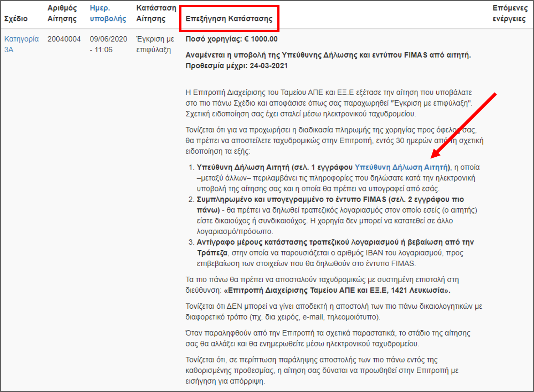Click the paragraph starting Όταν παραληφθούν
The height and width of the screenshot is (392, 534).
coord(327,338)
